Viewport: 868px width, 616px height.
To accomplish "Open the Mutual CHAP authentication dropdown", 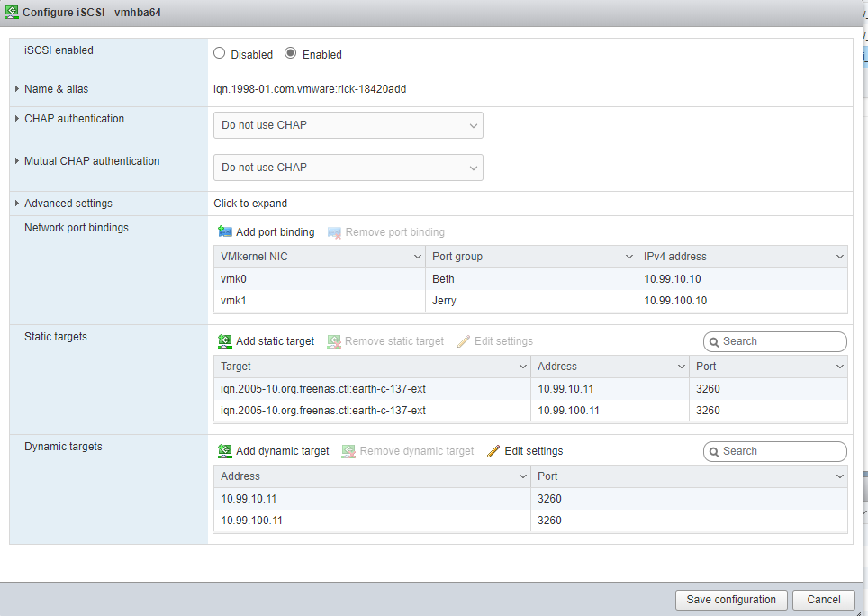I will tap(348, 168).
